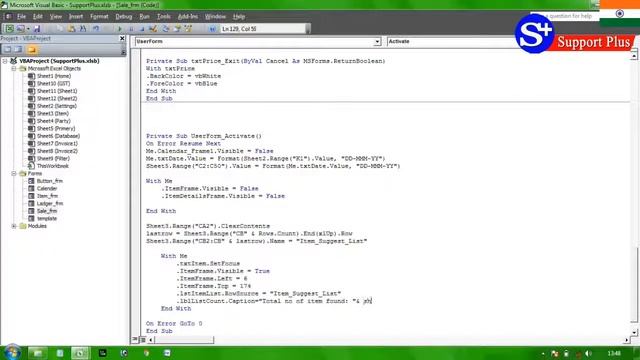
Task: Click the blue Help toolbar icon
Action: tap(212, 29)
